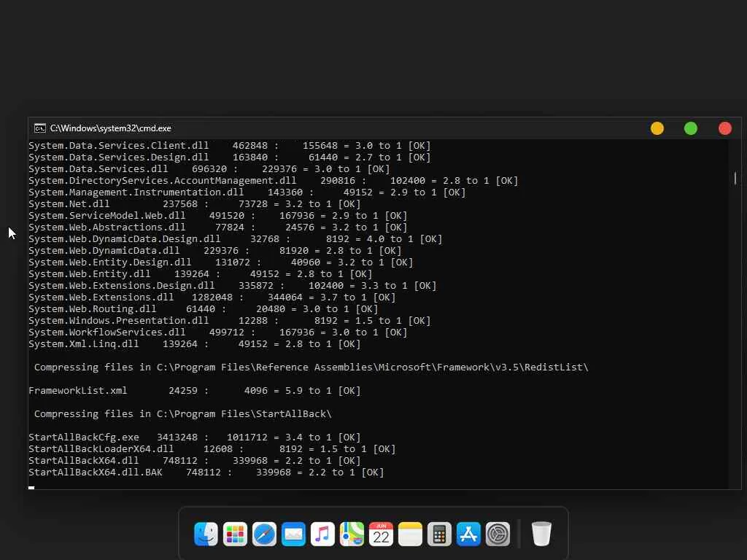Open the Mail envelope icon

[x=293, y=534]
